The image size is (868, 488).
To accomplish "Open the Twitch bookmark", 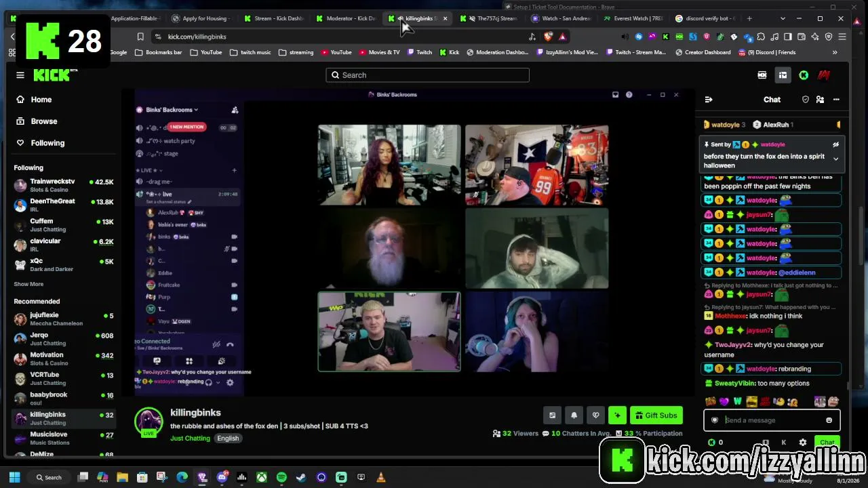I will click(420, 52).
